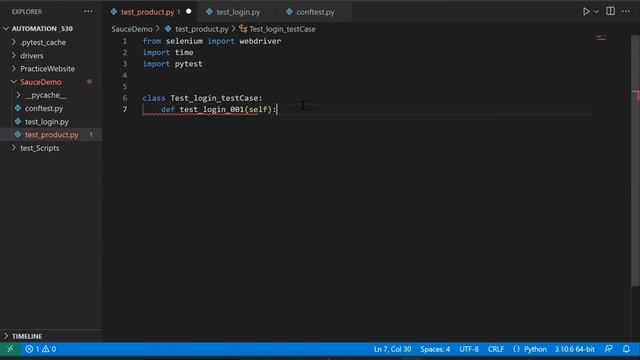Open test_login.py in the explorer

[47, 122]
